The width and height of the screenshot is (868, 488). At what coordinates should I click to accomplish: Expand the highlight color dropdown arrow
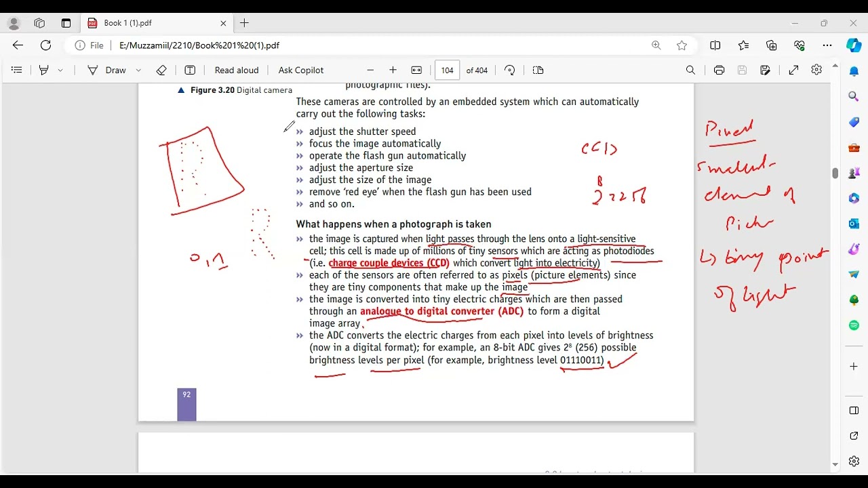[x=60, y=70]
